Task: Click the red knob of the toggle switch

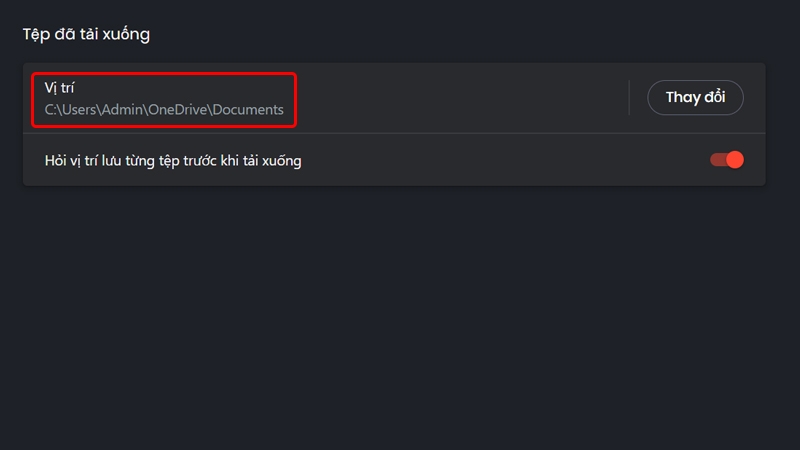Action: tap(735, 160)
